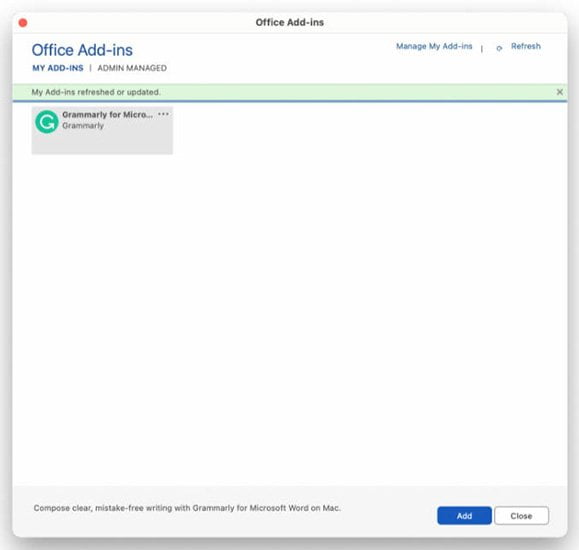Click the Office Add-ins heading
This screenshot has height=550, width=579.
(x=82, y=50)
